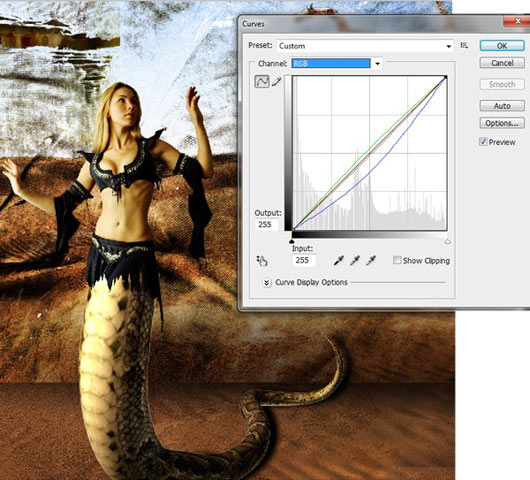
Task: Open the Channel dropdown arrow
Action: point(377,64)
